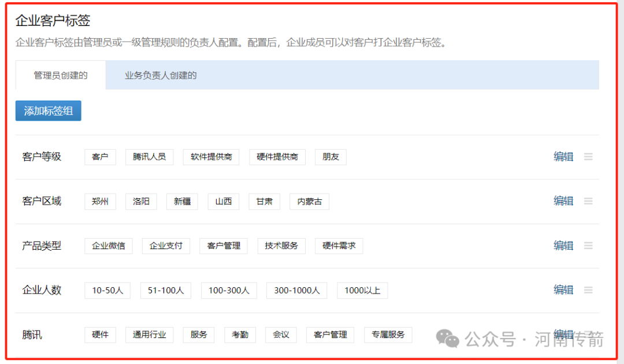Edit the 企业人数 tag group
Screen dimensions: 624x364
pyautogui.click(x=563, y=290)
